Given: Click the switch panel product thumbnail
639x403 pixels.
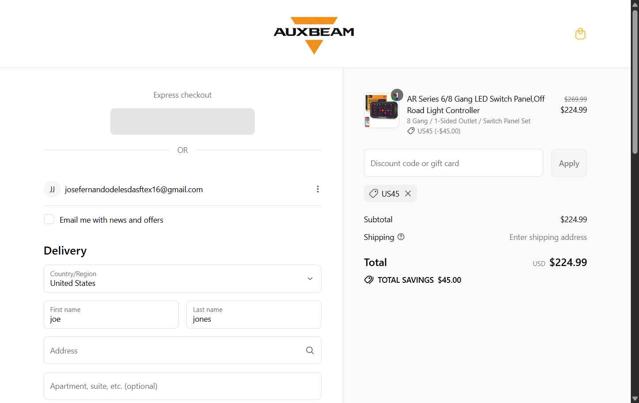Looking at the screenshot, I should [381, 110].
